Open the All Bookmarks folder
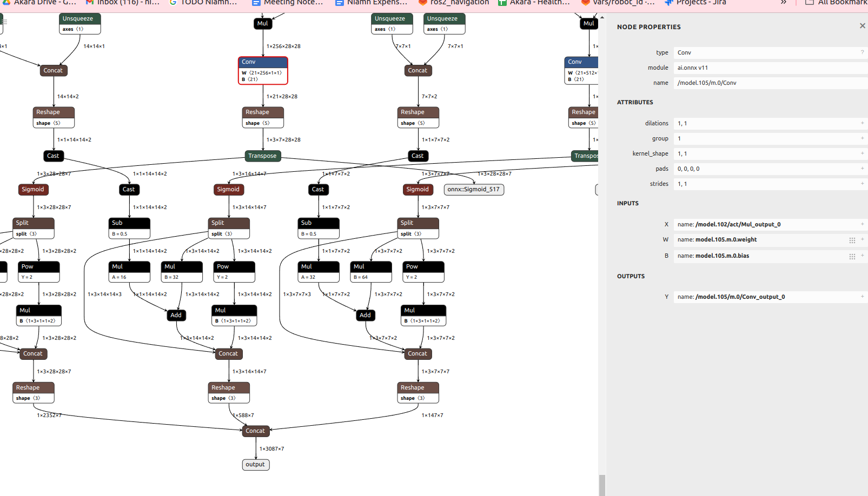868x496 pixels. pyautogui.click(x=837, y=3)
